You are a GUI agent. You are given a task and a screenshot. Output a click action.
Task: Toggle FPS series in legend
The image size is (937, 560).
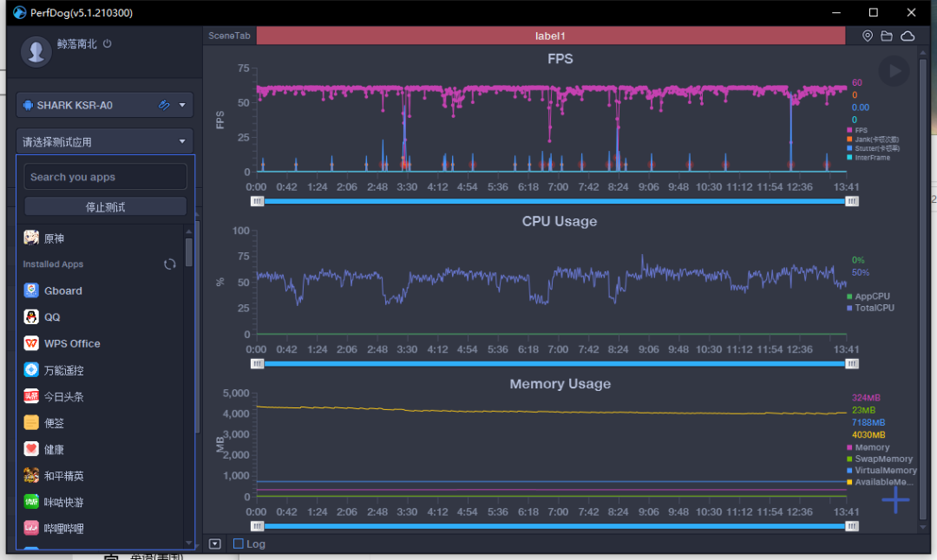point(857,130)
